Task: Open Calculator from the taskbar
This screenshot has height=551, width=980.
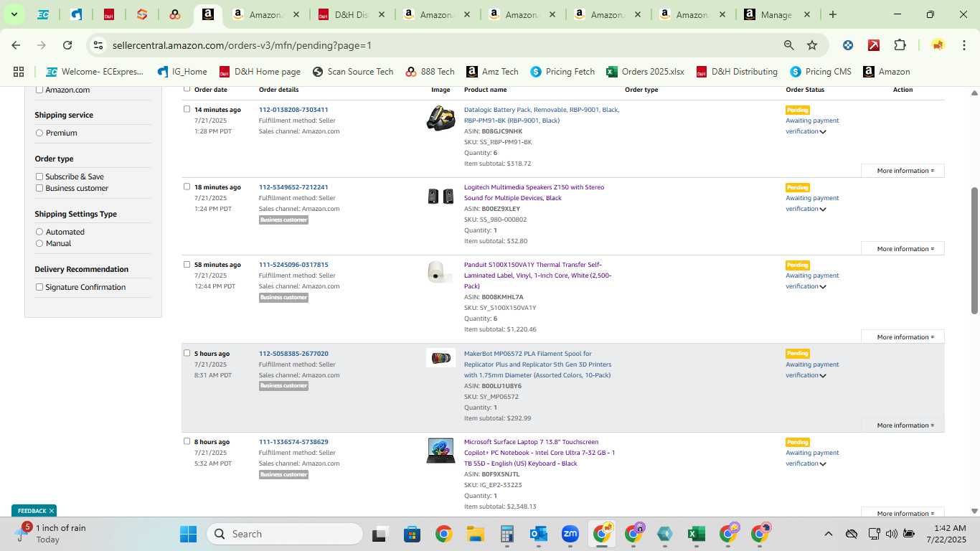Action: click(x=507, y=534)
